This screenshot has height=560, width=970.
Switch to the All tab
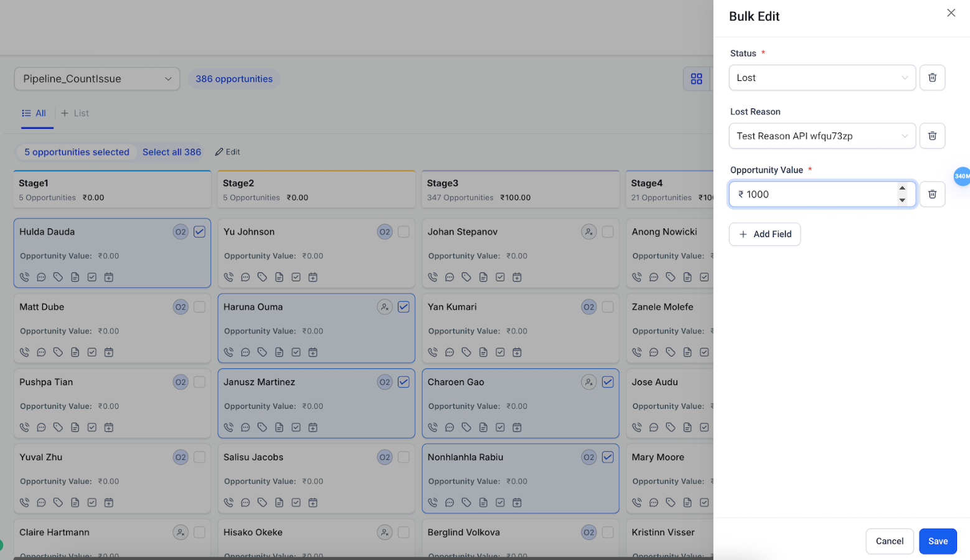[x=35, y=113]
